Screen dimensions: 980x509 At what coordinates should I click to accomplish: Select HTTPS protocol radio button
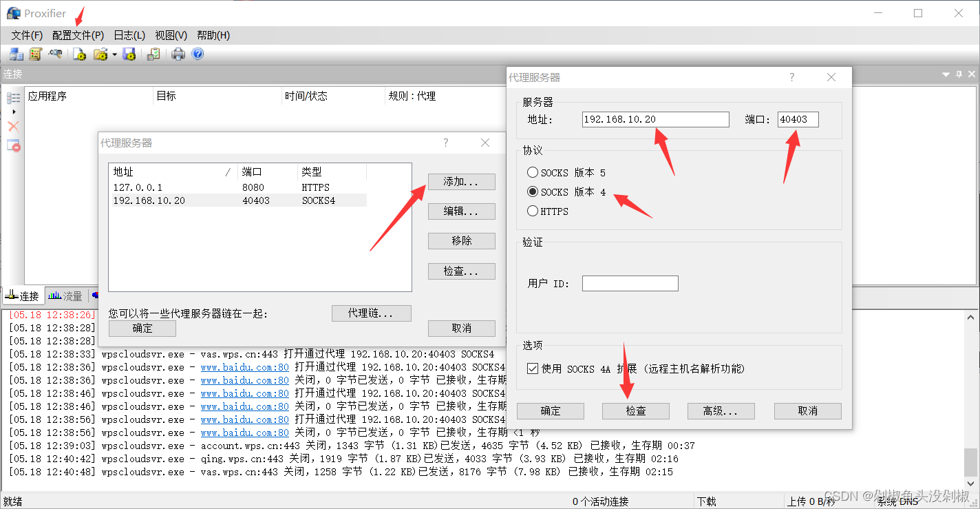pyautogui.click(x=533, y=211)
